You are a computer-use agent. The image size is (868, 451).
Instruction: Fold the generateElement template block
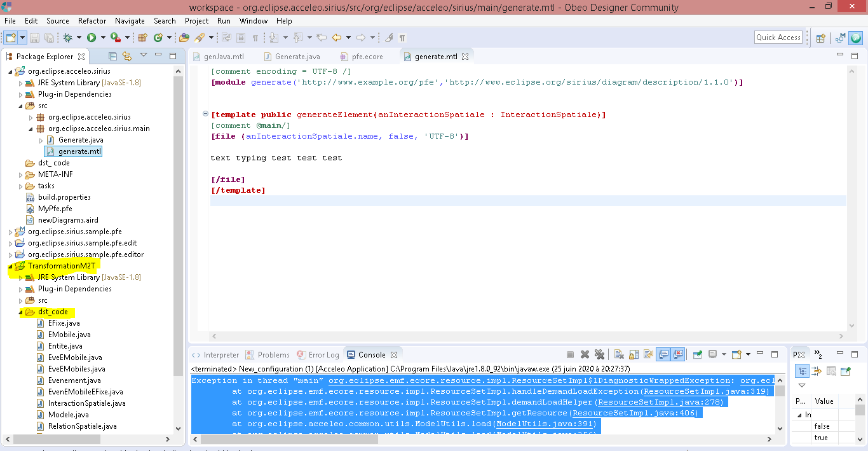coord(205,114)
